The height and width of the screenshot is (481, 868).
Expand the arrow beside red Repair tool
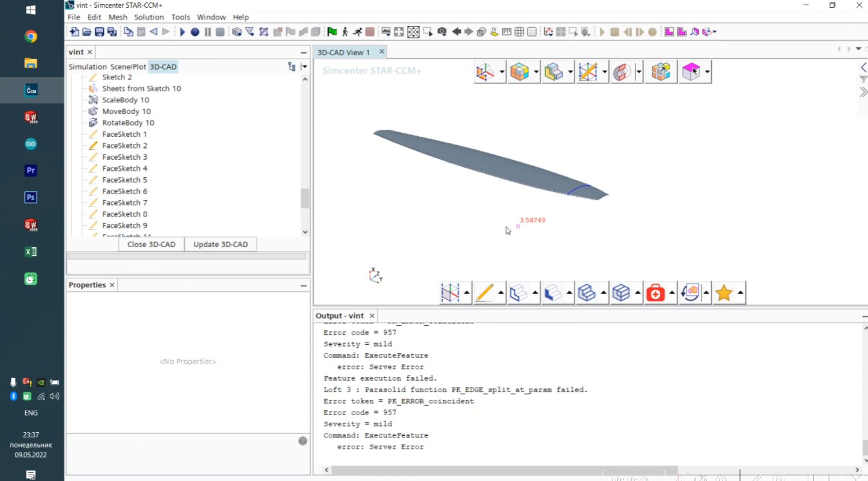pos(672,292)
